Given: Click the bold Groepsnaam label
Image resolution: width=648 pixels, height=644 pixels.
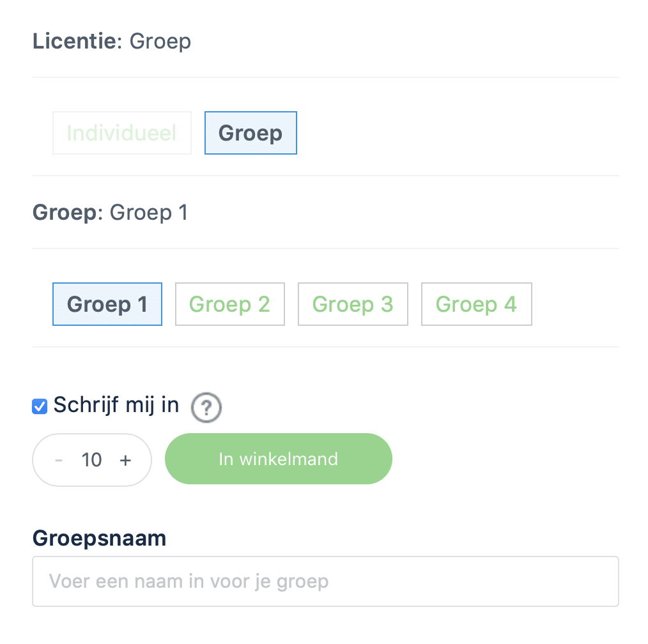Looking at the screenshot, I should 99,538.
